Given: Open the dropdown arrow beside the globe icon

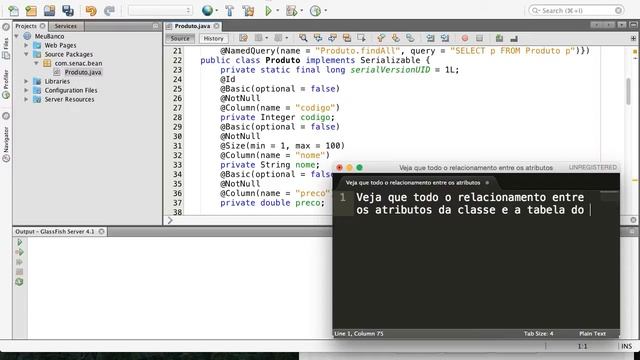Looking at the screenshot, I should click(217, 11).
